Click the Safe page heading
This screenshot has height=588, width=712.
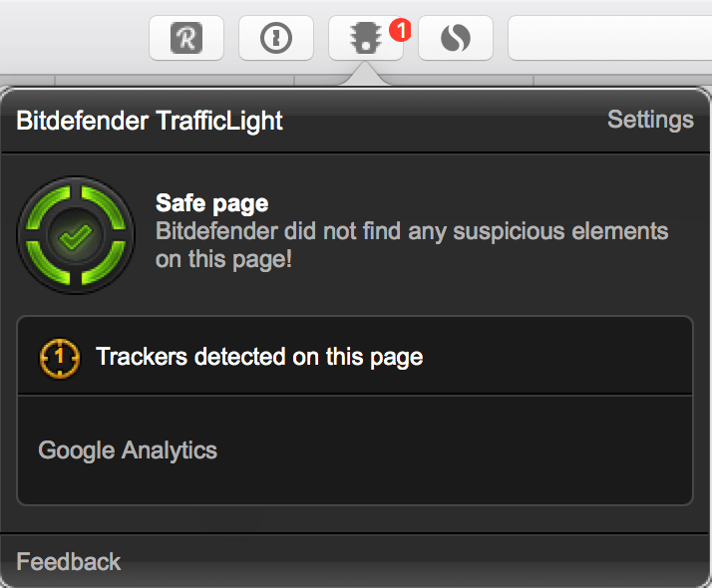tap(211, 204)
